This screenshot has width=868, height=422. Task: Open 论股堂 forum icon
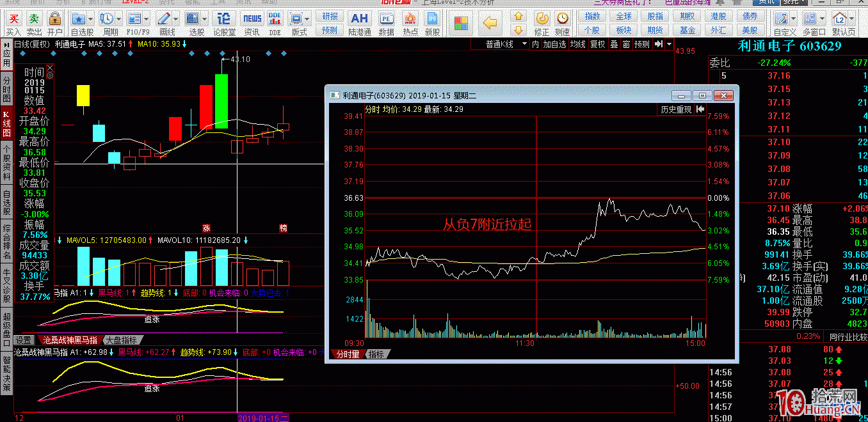[x=224, y=19]
